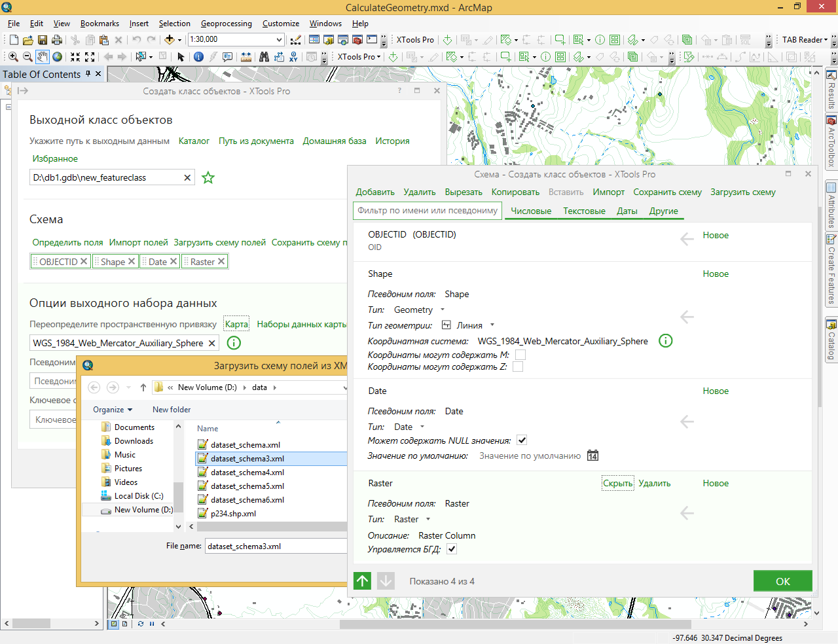
Task: Select the Pan hand tool
Action: 43,57
